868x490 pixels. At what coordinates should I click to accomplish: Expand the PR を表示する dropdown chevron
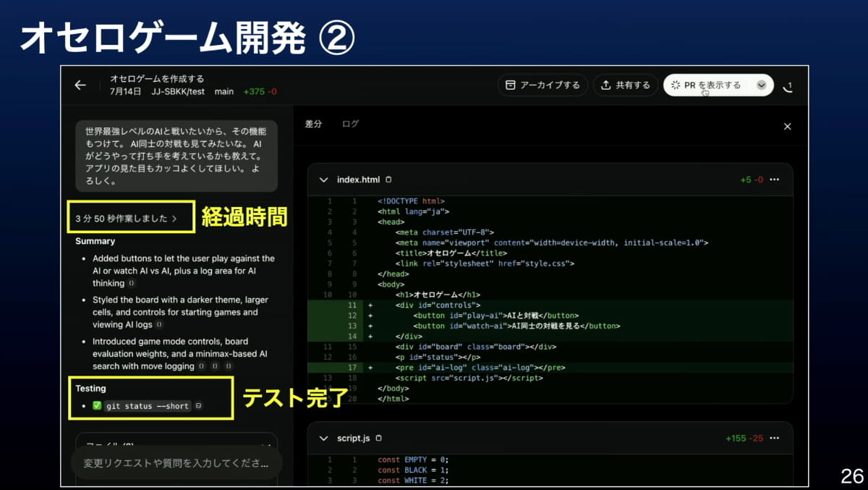[x=762, y=85]
